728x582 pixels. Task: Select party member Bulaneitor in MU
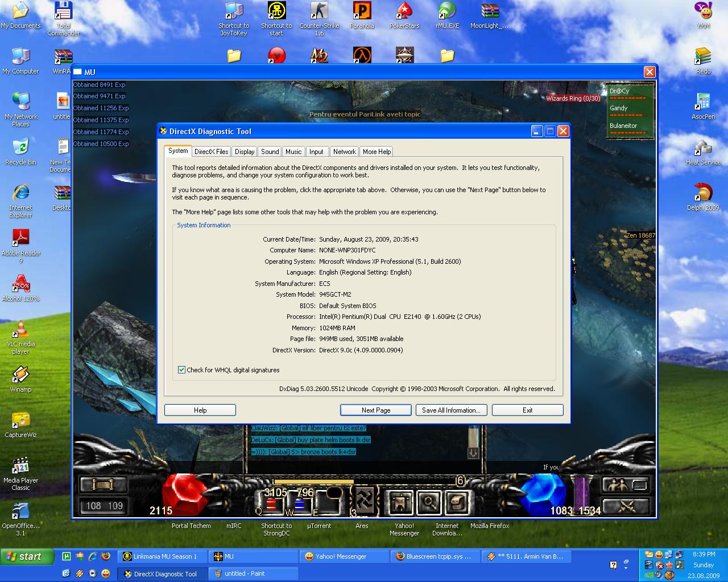(628, 128)
